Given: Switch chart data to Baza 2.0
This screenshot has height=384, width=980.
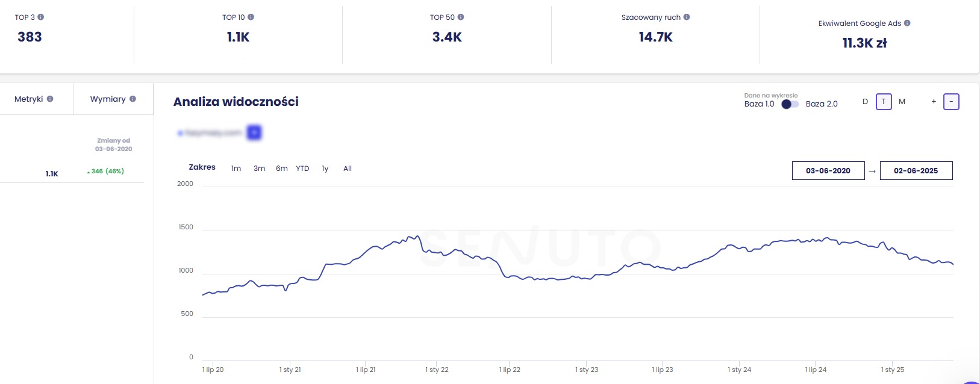Looking at the screenshot, I should coord(822,104).
